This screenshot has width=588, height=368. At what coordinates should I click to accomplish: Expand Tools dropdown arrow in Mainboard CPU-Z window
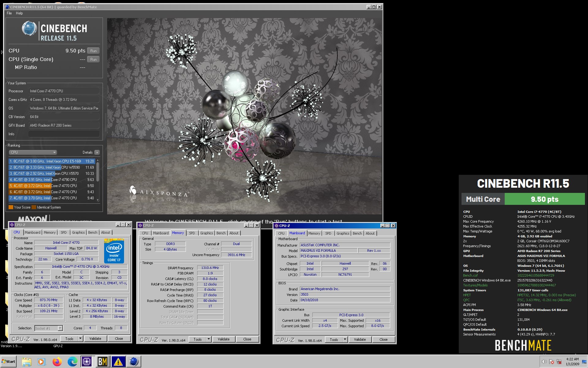[345, 339]
